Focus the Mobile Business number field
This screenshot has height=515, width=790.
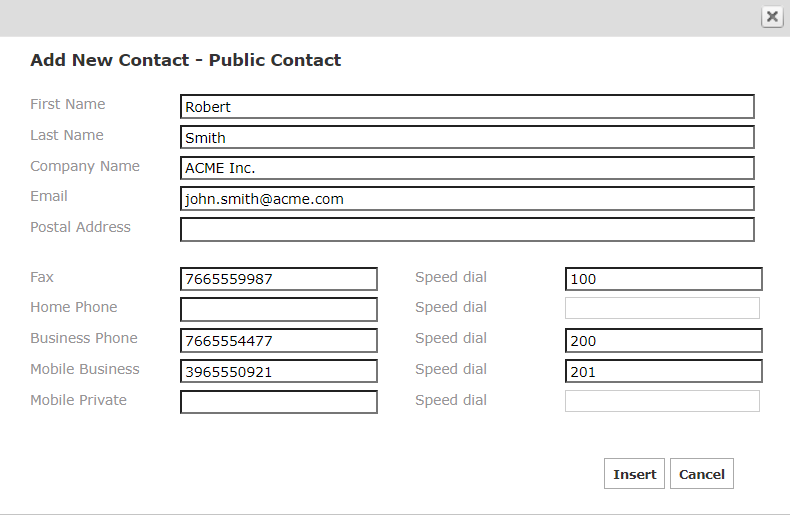click(279, 371)
